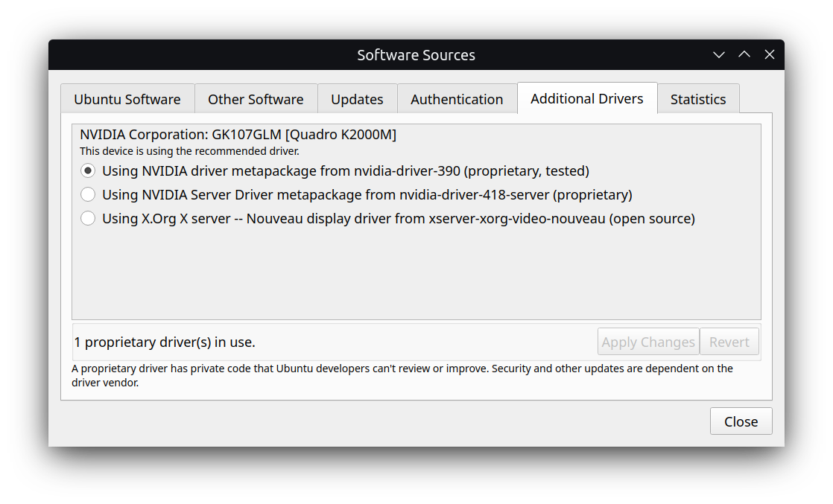Image resolution: width=833 pixels, height=504 pixels.
Task: Close the Software Sources dialog
Action: point(741,421)
